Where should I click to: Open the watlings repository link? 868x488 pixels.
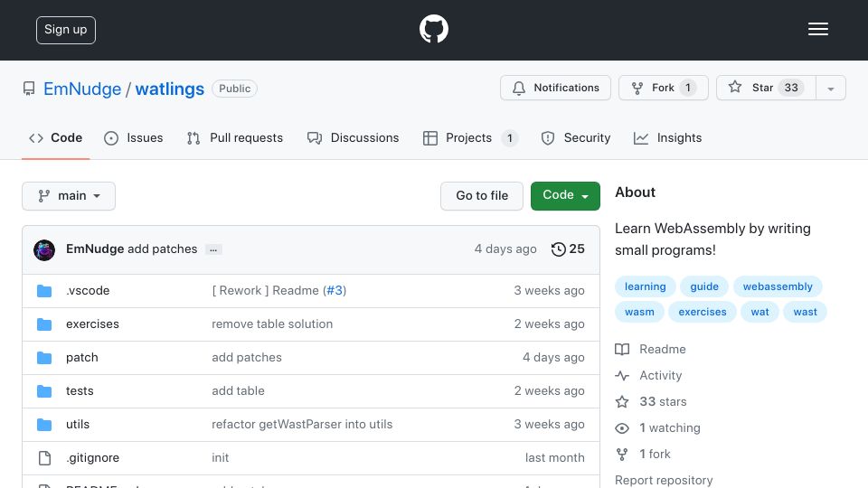[x=169, y=89]
